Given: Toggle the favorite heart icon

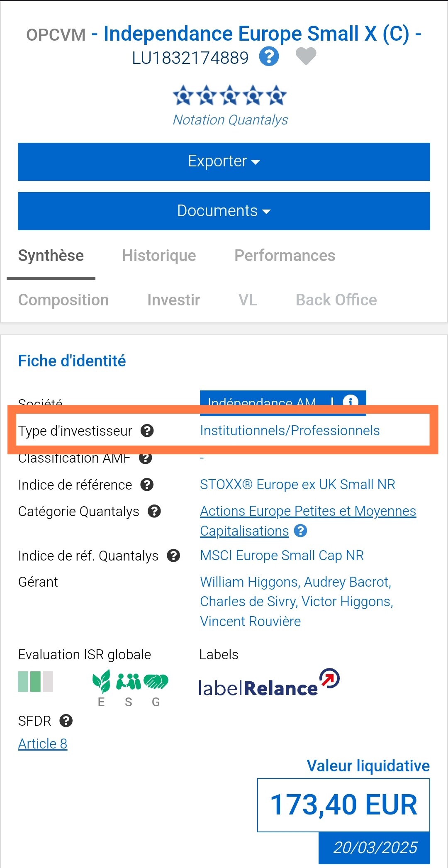Looking at the screenshot, I should tap(306, 56).
